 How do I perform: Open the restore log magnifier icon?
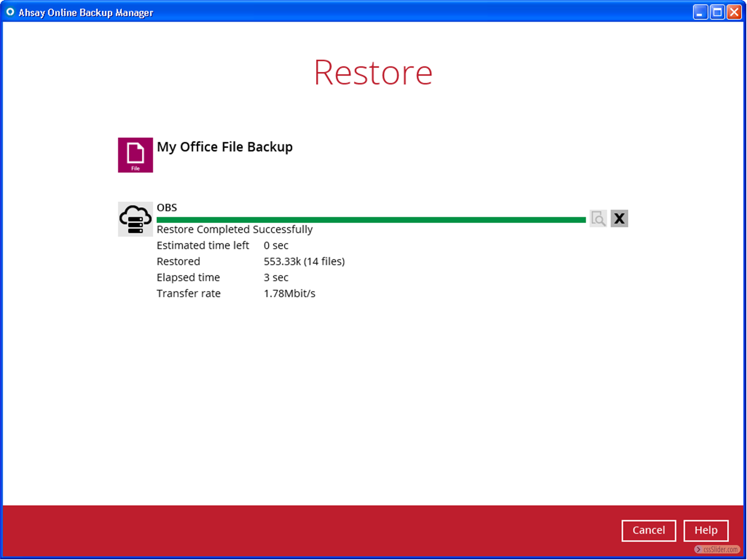tap(598, 218)
